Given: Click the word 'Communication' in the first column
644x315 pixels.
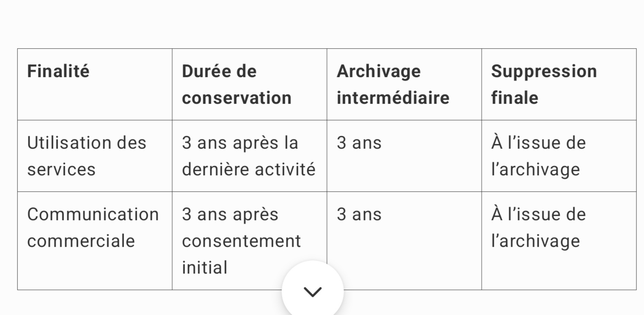Looking at the screenshot, I should 93,214.
